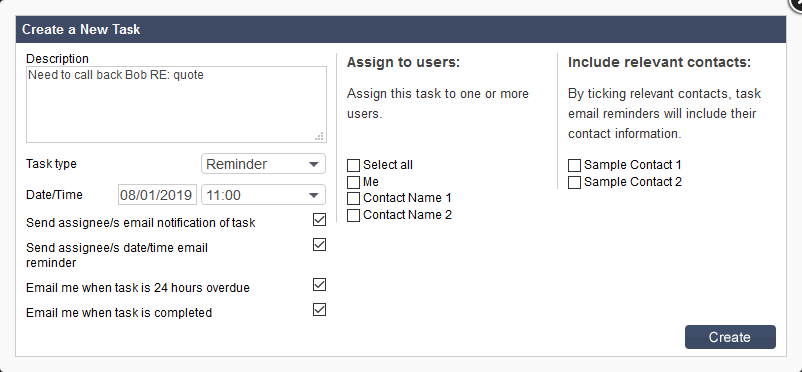Tick the Me checkbox

point(353,182)
